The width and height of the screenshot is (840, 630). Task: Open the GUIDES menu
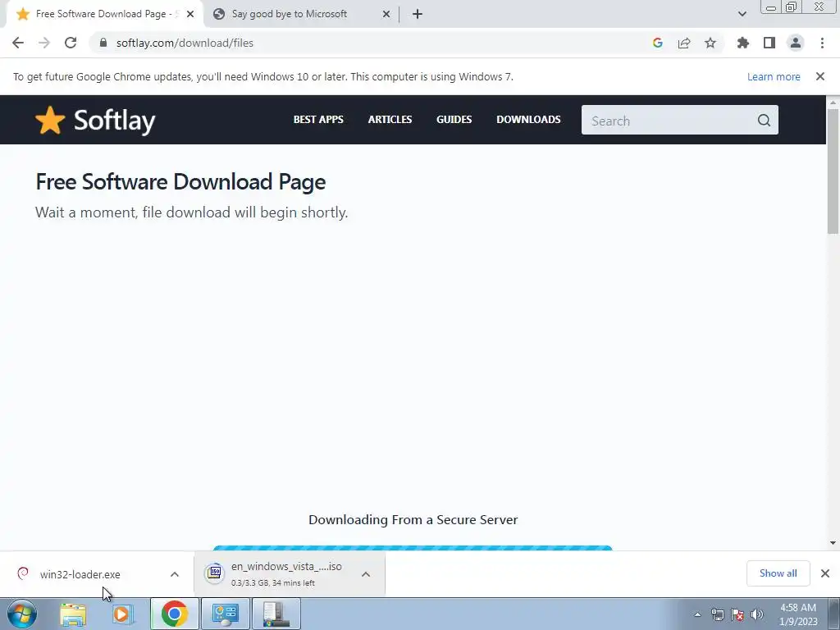click(x=454, y=120)
